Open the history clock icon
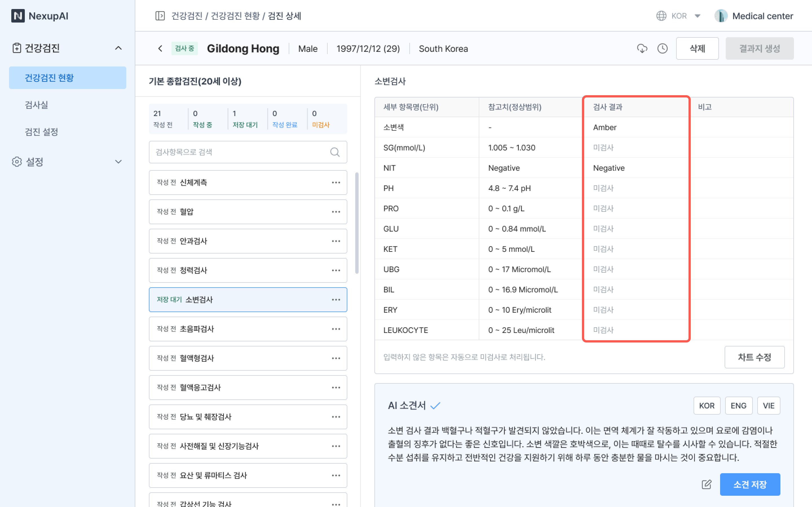 point(662,49)
